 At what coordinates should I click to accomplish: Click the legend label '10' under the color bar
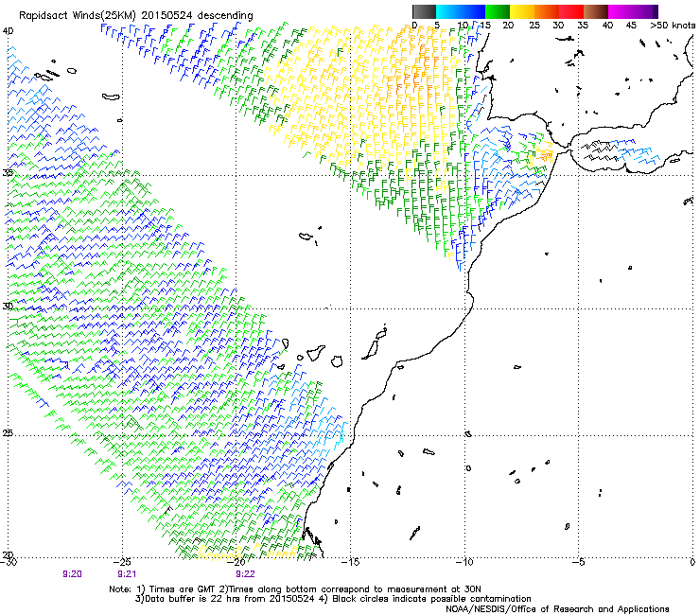tap(463, 25)
